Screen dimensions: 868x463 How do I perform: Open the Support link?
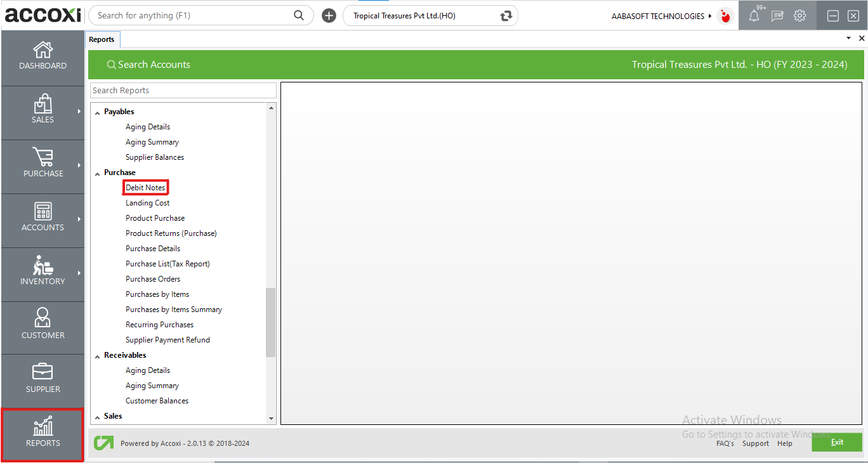(755, 443)
